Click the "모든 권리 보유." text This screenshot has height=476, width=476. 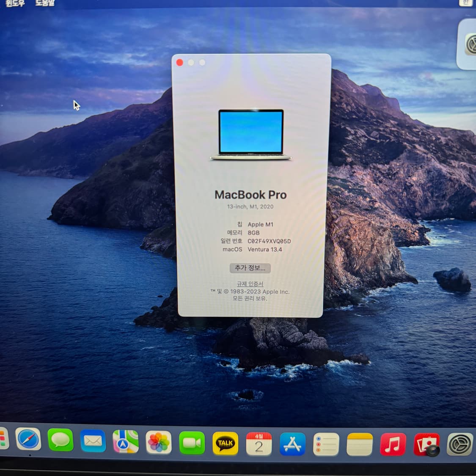coord(250,298)
